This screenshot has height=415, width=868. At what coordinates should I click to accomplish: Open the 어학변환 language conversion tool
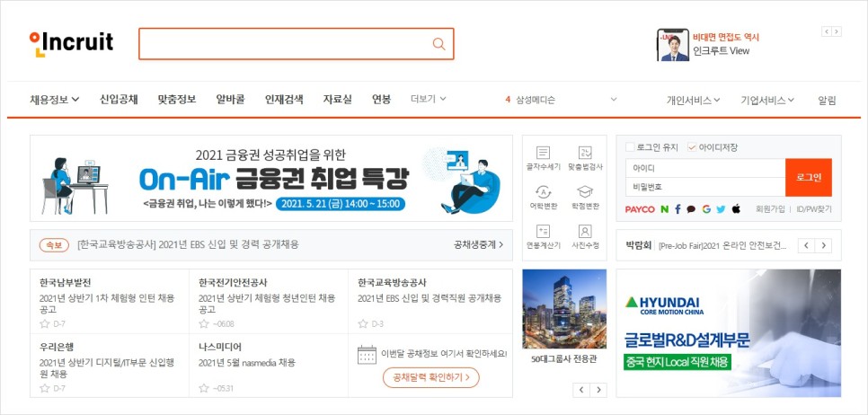[x=544, y=199]
